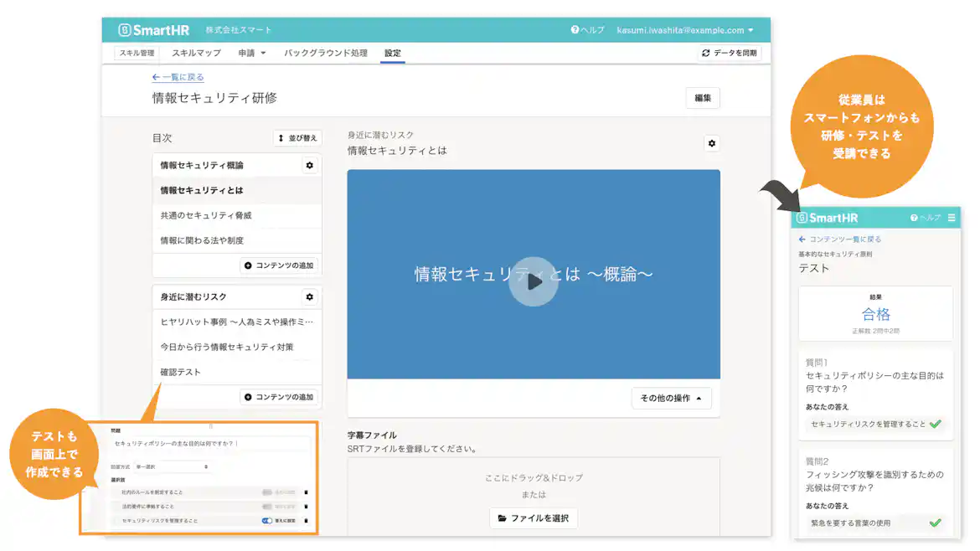This screenshot has width=980, height=551.
Task: Enable the answer toggle for 社内のルールを制定すること
Action: [266, 492]
